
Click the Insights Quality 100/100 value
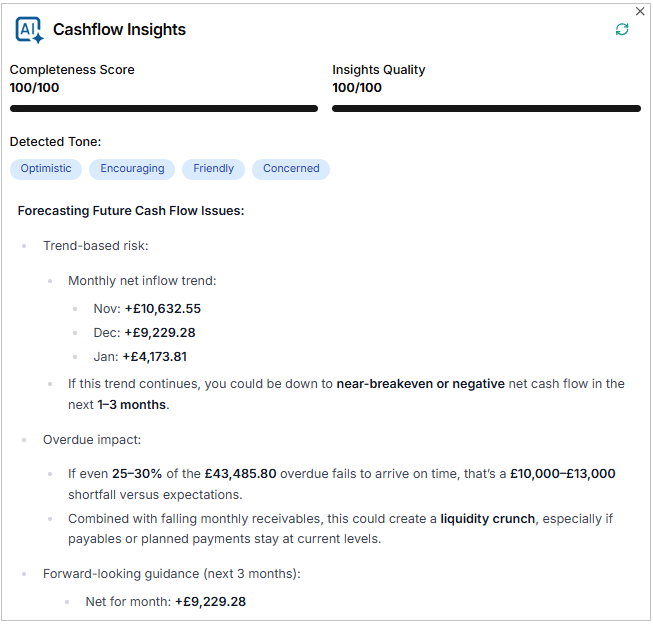[357, 88]
